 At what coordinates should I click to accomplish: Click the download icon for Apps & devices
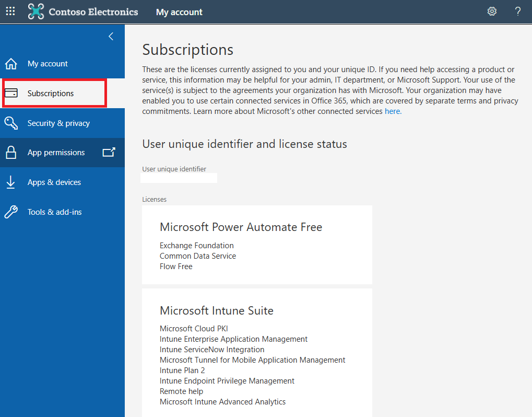pos(11,182)
